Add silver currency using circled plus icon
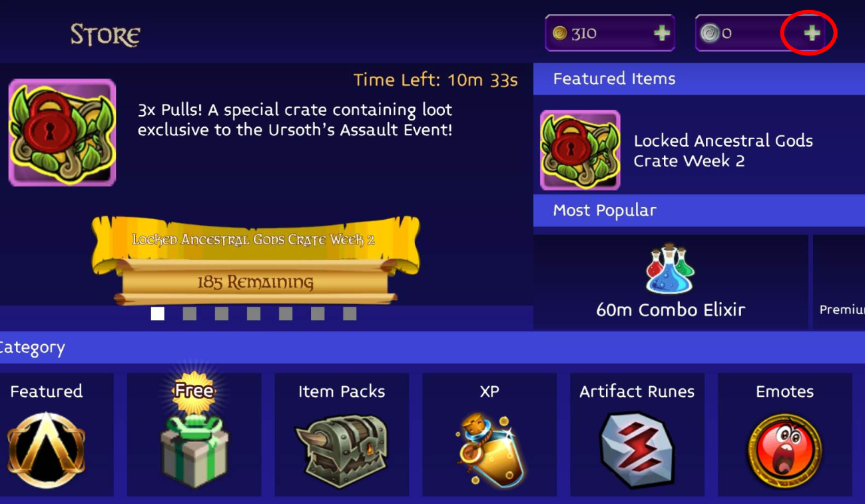 pos(811,33)
